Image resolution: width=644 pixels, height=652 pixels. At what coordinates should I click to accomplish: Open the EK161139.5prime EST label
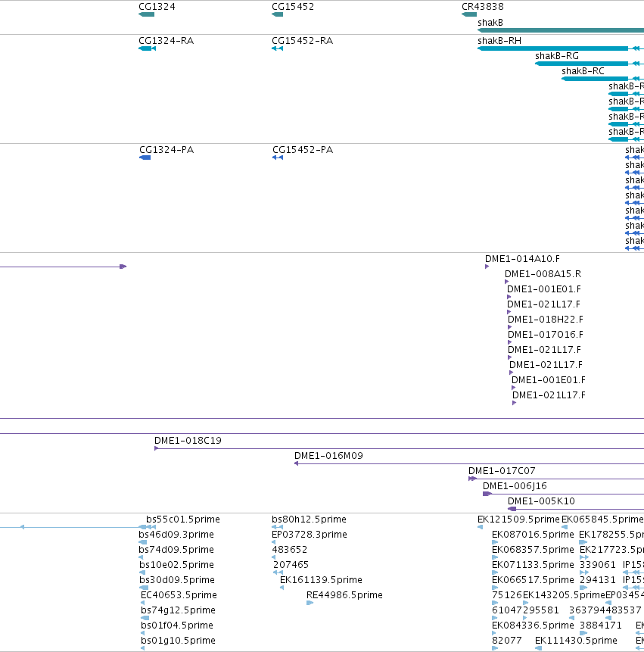pyautogui.click(x=321, y=579)
